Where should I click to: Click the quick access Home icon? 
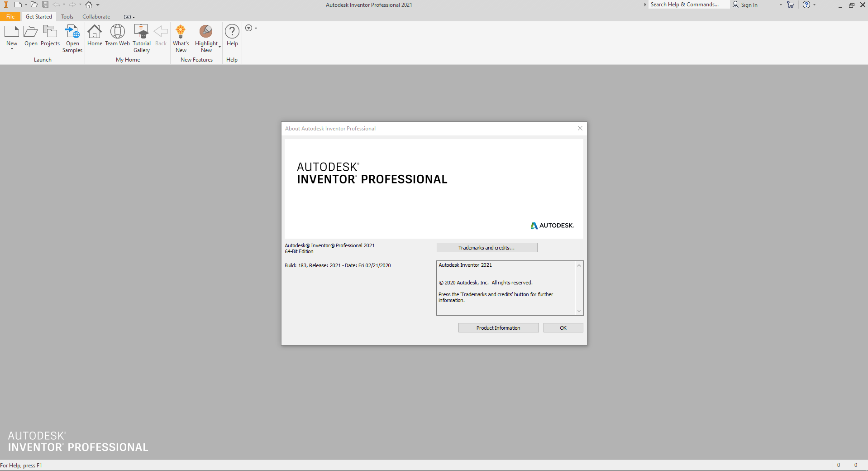(89, 5)
